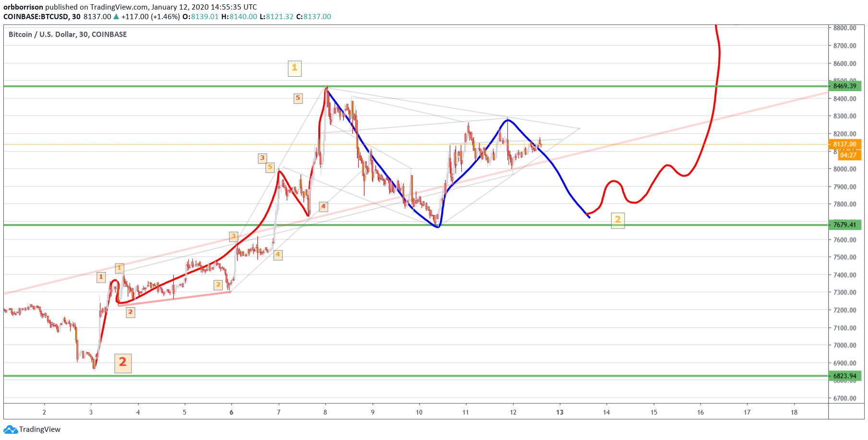
Task: Click 7300.00 on the price axis
Action: pos(844,292)
